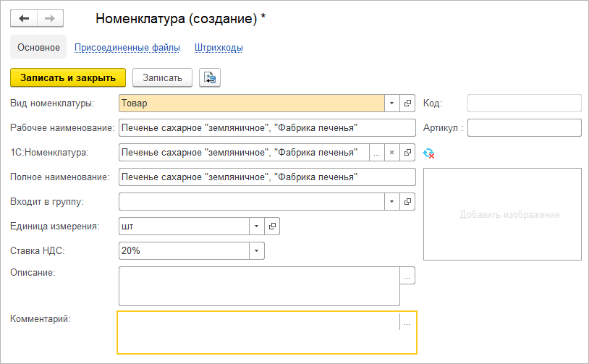Expand the Единица измерения dropdown

point(257,227)
